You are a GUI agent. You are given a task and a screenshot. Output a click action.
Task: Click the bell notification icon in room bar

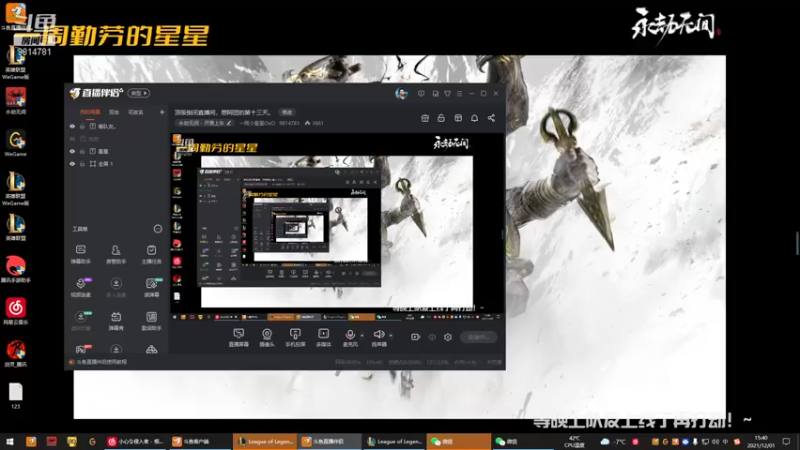474,118
